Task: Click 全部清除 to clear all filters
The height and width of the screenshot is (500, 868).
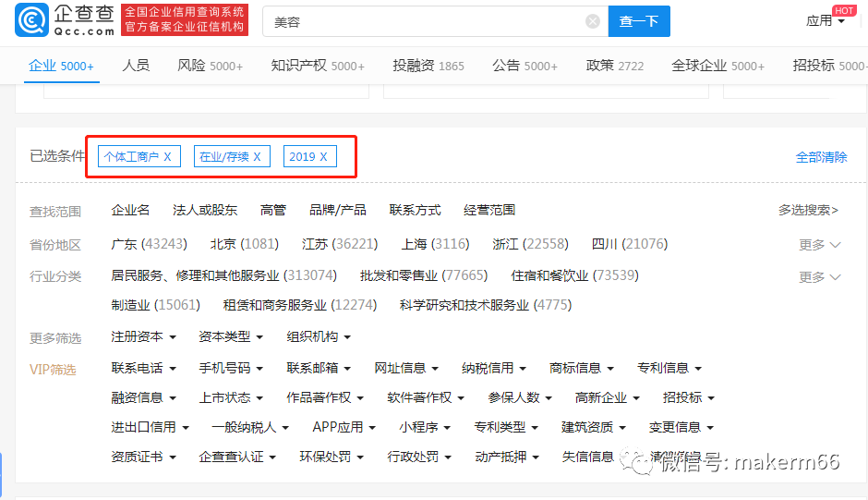Action: pyautogui.click(x=822, y=157)
